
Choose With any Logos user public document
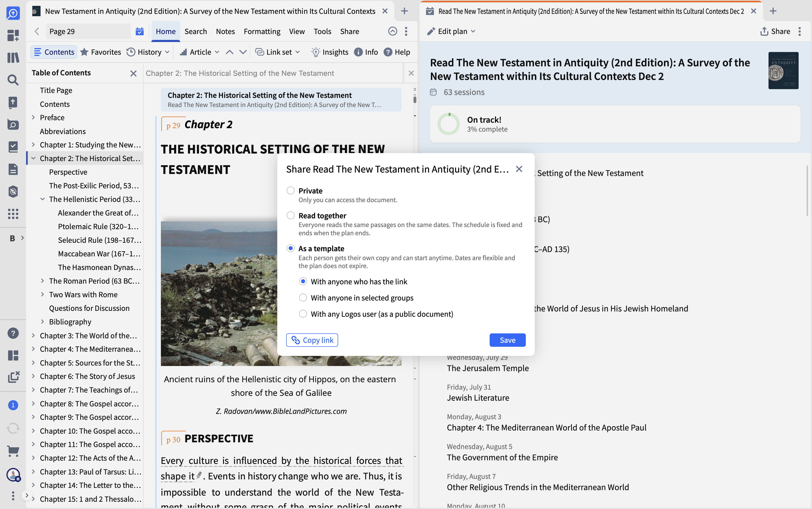pos(303,314)
